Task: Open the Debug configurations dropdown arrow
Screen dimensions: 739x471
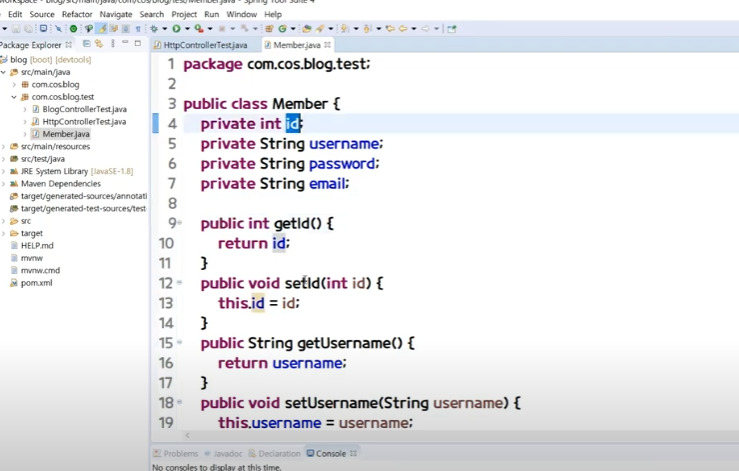Action: (x=164, y=29)
